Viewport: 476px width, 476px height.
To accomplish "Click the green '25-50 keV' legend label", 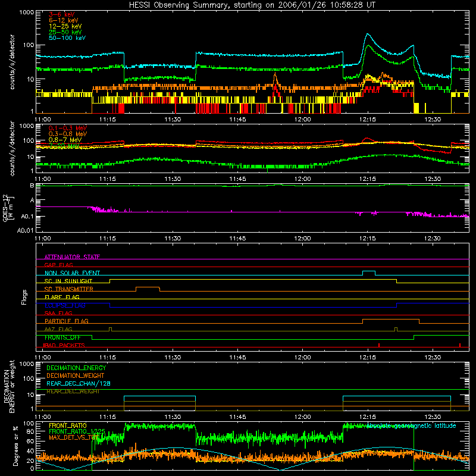I will click(x=65, y=32).
